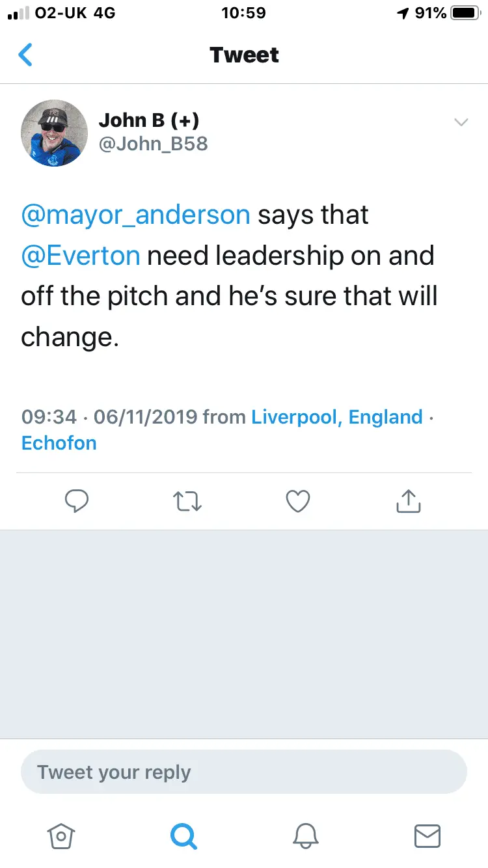Screen dimensions: 488x868
Task: Open Liverpool, England location link
Action: (x=337, y=416)
